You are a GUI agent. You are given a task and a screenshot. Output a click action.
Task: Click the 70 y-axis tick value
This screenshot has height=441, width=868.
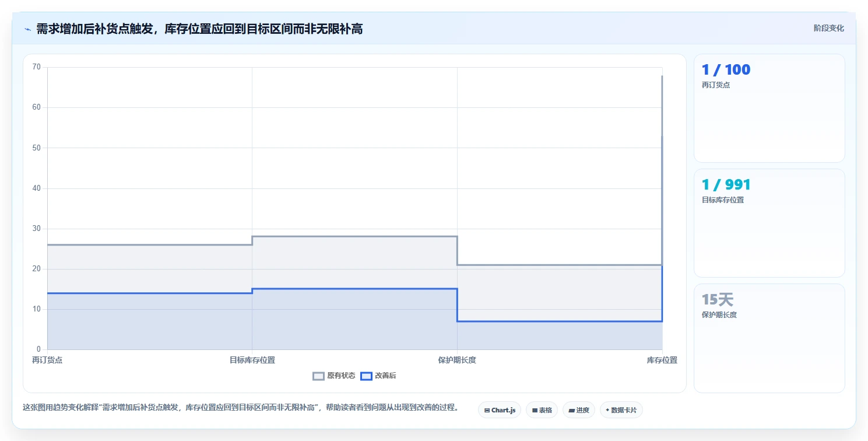[x=37, y=67]
